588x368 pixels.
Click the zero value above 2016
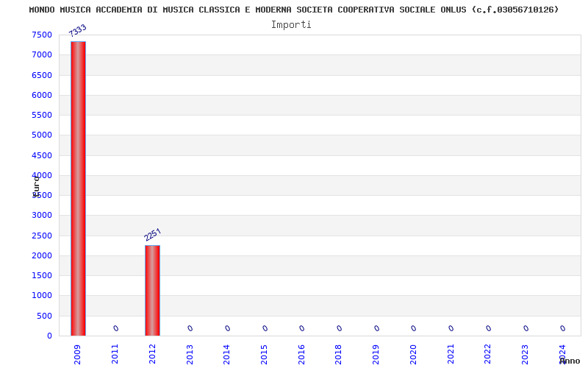pyautogui.click(x=302, y=328)
